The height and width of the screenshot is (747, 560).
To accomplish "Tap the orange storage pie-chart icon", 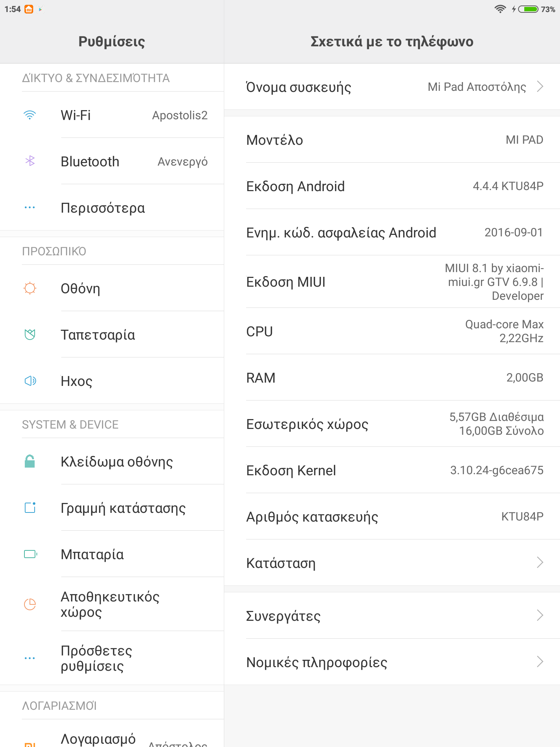I will [30, 604].
